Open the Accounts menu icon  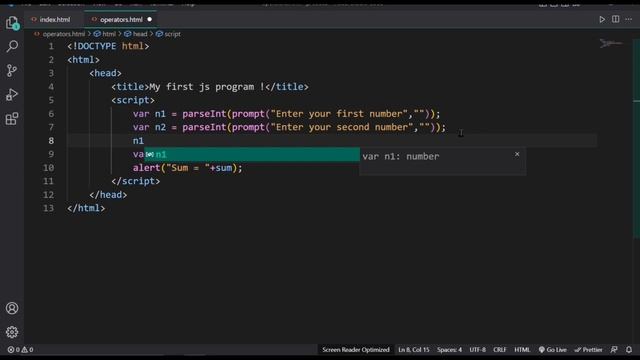click(x=12, y=308)
